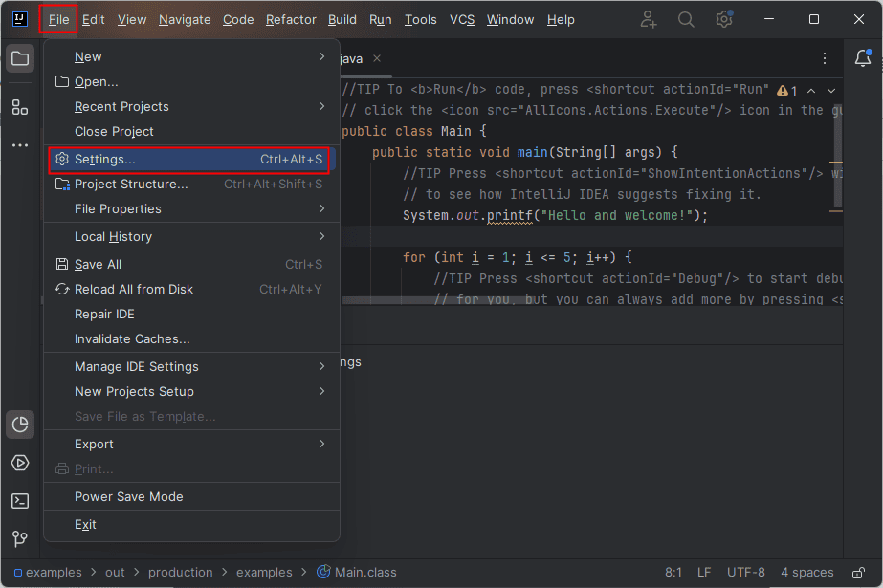
Task: Go to next highlighted error arrow
Action: [x=831, y=91]
